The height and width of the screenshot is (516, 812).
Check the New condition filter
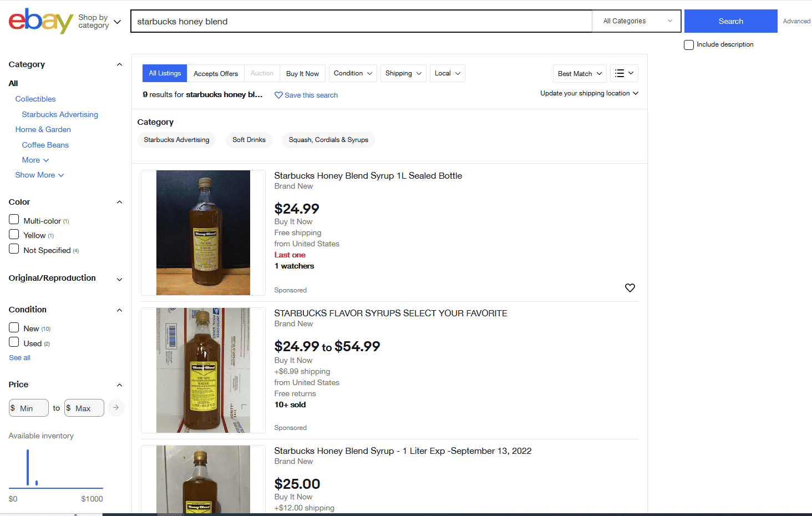click(14, 327)
